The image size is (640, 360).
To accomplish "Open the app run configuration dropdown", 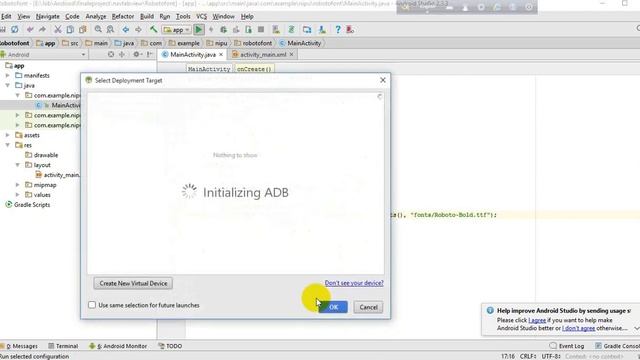I will click(x=176, y=29).
